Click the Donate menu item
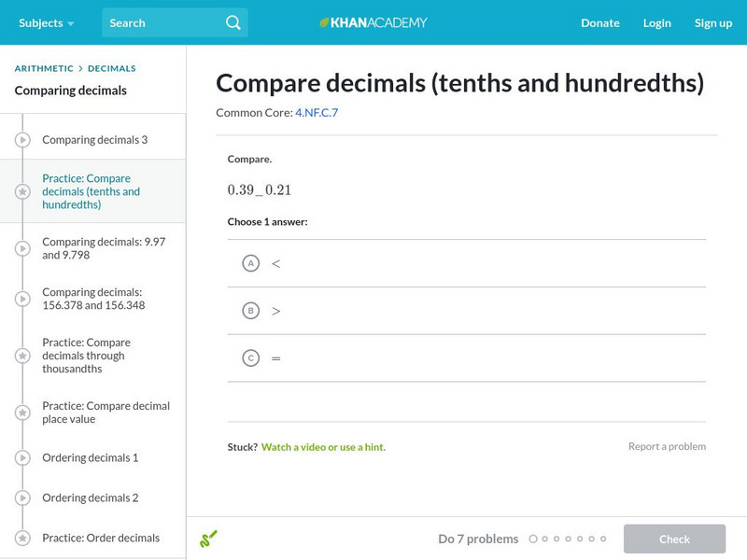This screenshot has height=560, width=747. coord(599,22)
